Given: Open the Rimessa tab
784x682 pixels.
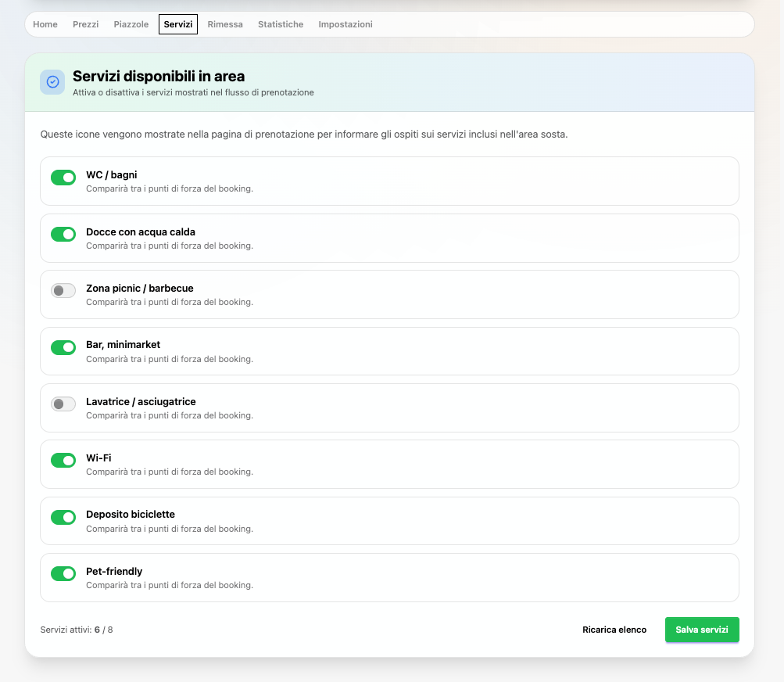Looking at the screenshot, I should pyautogui.click(x=225, y=24).
